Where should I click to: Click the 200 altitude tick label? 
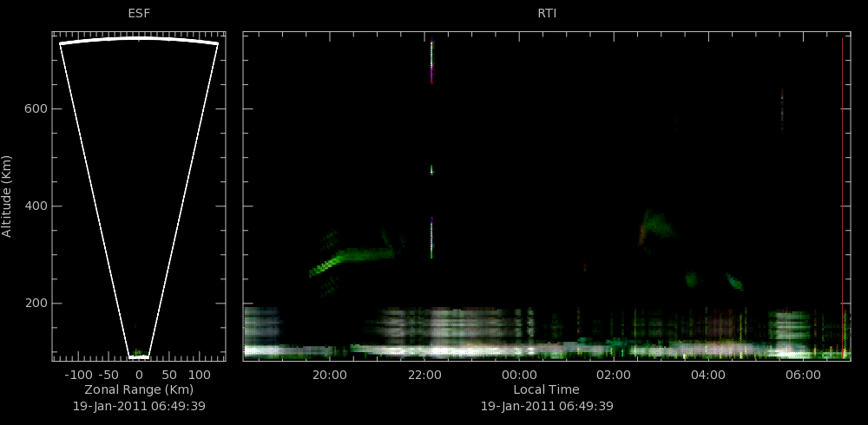[35, 304]
